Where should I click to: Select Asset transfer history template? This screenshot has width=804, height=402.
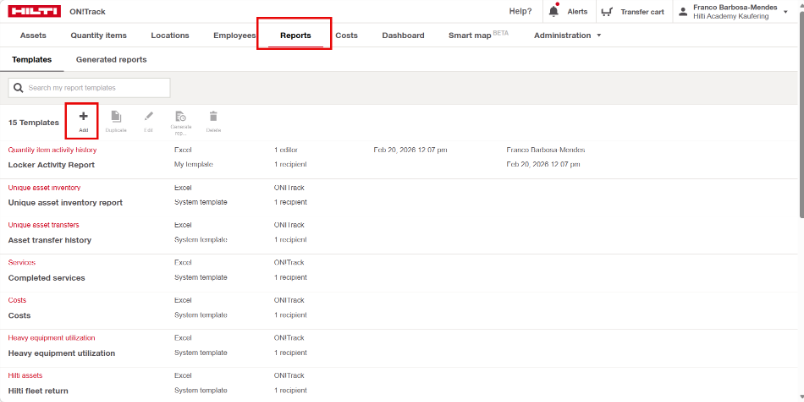(x=50, y=240)
